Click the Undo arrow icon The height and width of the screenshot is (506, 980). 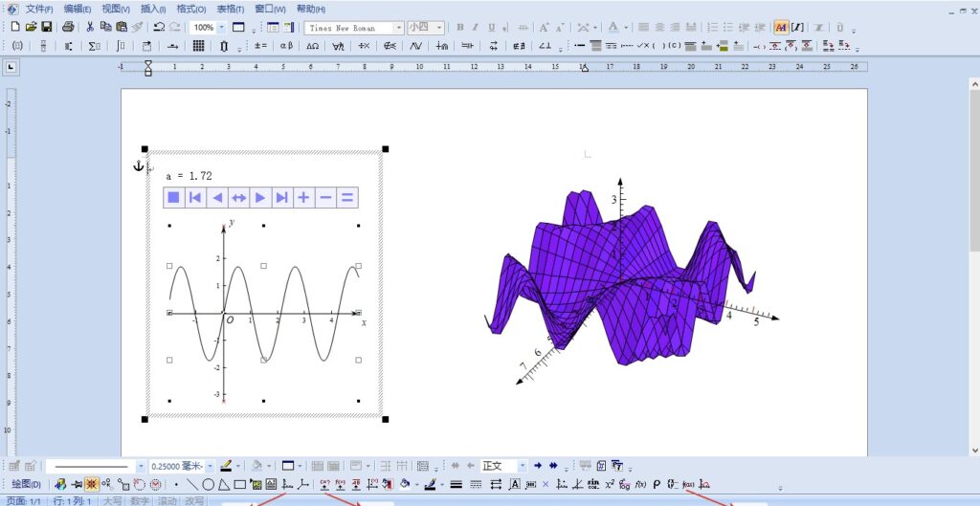[x=159, y=27]
